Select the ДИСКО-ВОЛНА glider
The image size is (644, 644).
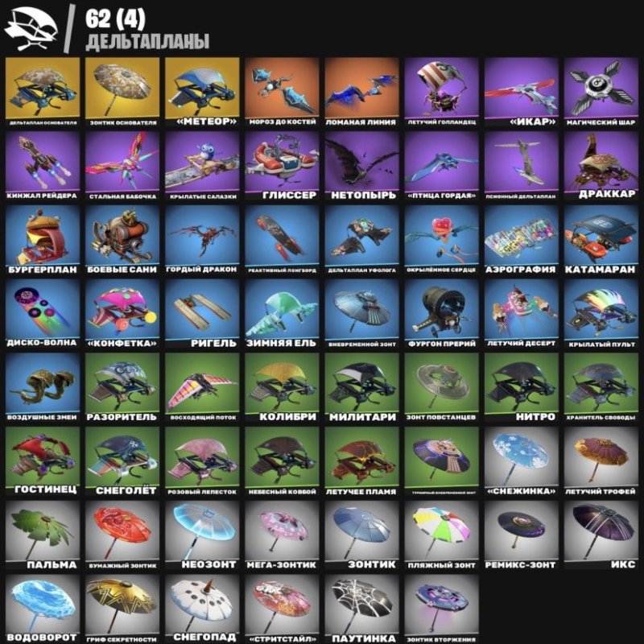43,314
